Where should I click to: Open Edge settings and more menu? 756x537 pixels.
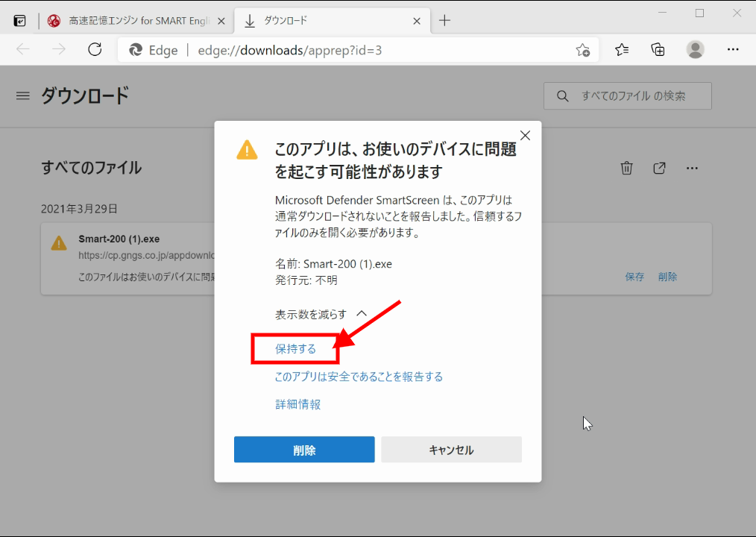pyautogui.click(x=733, y=50)
